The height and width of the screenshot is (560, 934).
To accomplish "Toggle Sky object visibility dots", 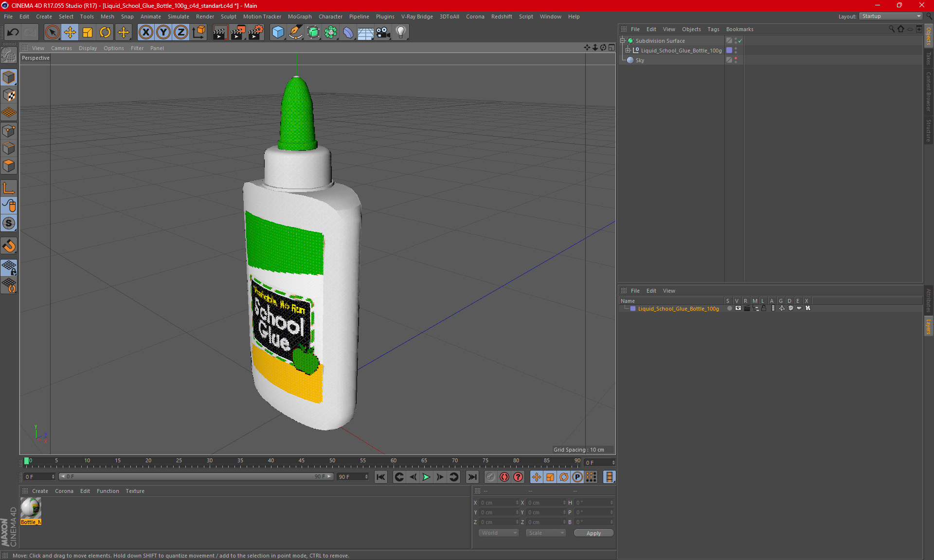I will pos(736,60).
